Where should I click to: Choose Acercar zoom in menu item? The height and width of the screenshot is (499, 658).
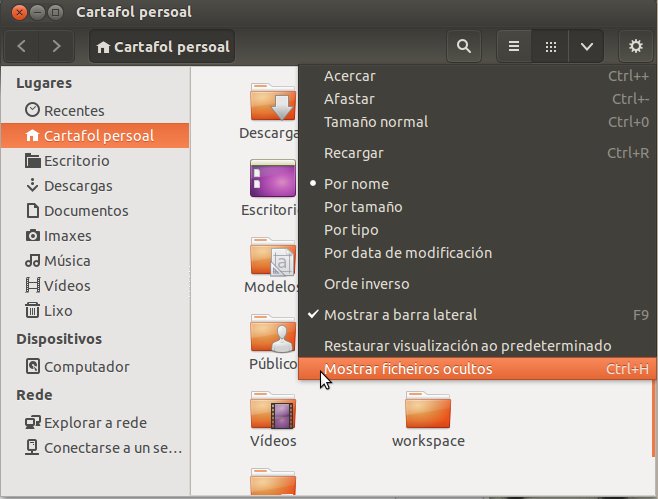477,76
